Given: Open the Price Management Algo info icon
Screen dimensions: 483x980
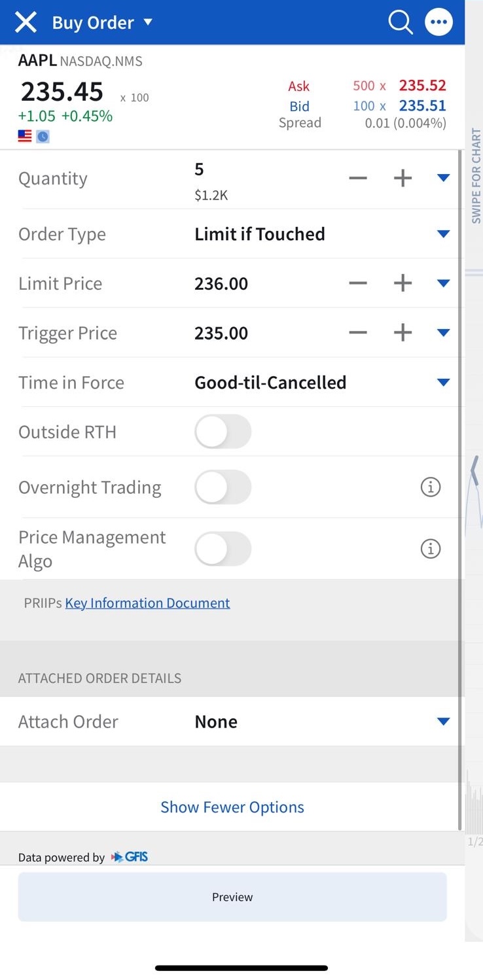Looking at the screenshot, I should tap(430, 549).
